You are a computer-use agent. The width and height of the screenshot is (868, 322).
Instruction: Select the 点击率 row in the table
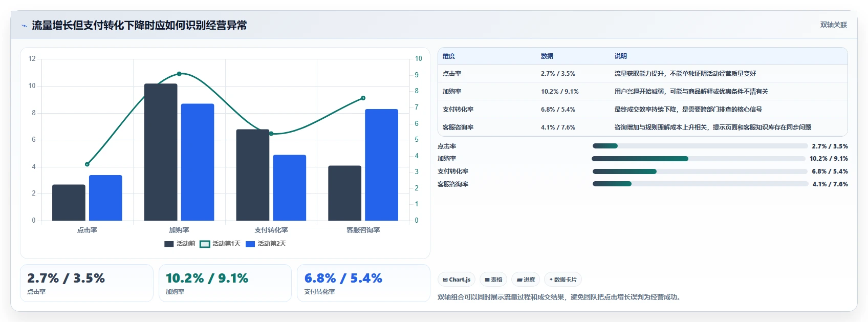coord(643,74)
